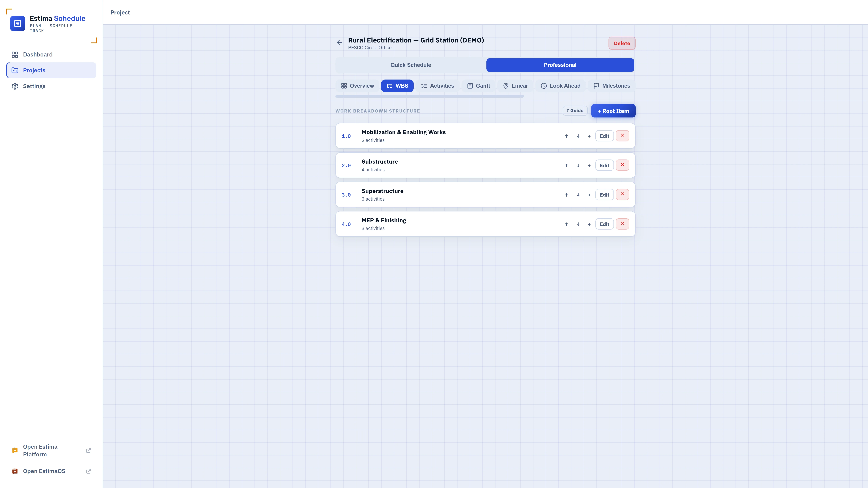Open the Linear tab
This screenshot has height=488, width=868.
[515, 86]
